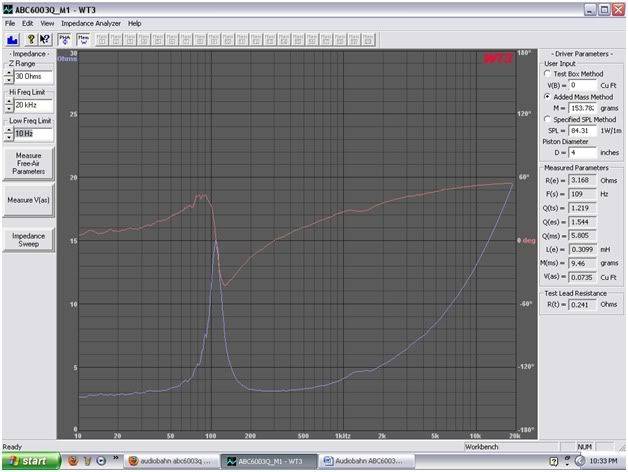
Task: Lower Low Freq Limit with down arrow
Action: tap(9, 137)
